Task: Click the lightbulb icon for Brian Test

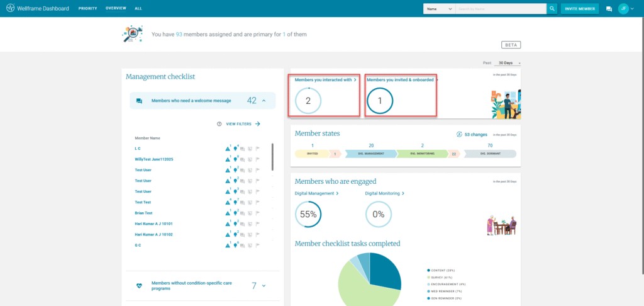Action: pos(235,213)
